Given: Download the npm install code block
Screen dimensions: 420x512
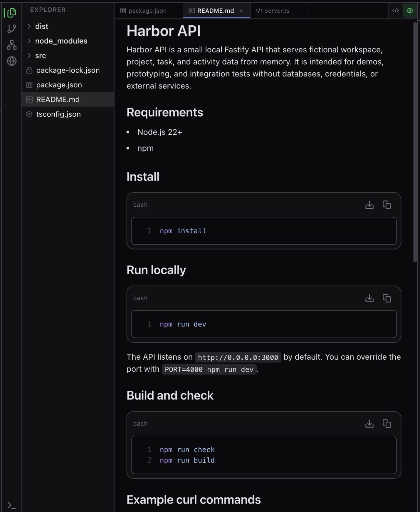Looking at the screenshot, I should click(x=369, y=205).
